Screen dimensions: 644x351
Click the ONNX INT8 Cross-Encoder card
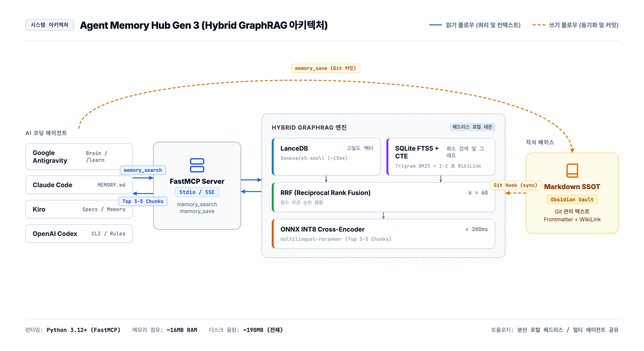point(383,234)
